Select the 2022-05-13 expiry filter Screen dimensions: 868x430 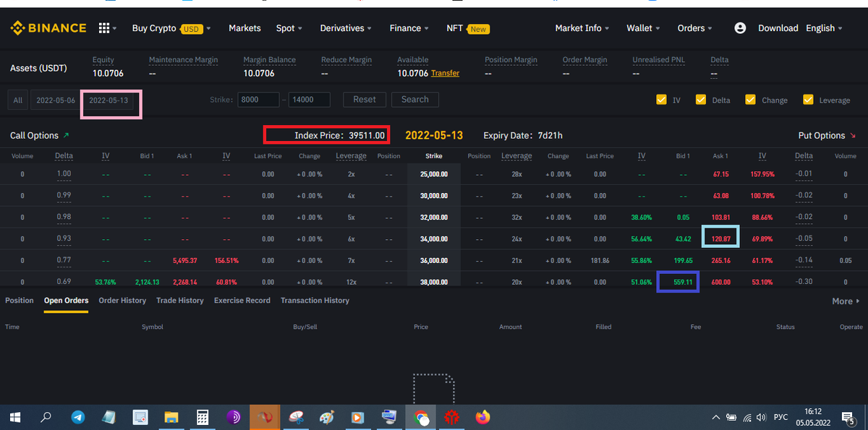(x=109, y=100)
